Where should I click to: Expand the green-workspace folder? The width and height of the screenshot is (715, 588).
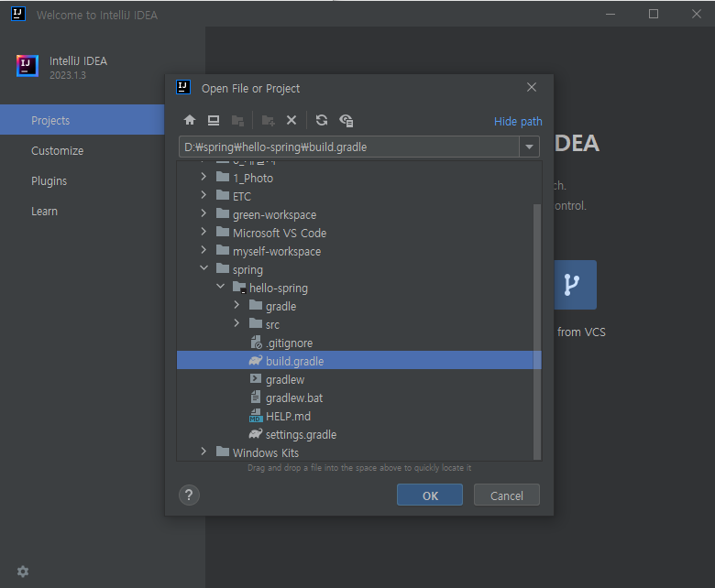pos(203,213)
